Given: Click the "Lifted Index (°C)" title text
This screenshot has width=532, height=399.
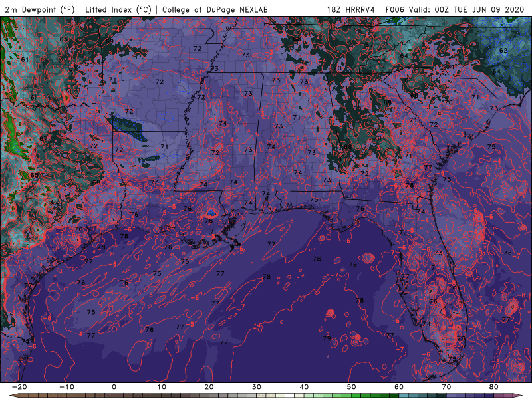Looking at the screenshot, I should (118, 9).
